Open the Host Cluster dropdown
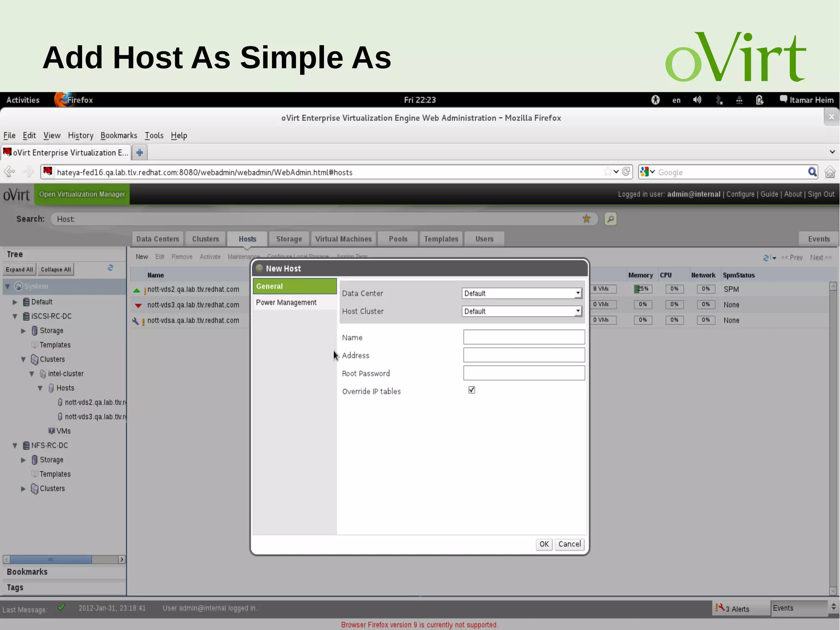The width and height of the screenshot is (840, 630). [522, 312]
